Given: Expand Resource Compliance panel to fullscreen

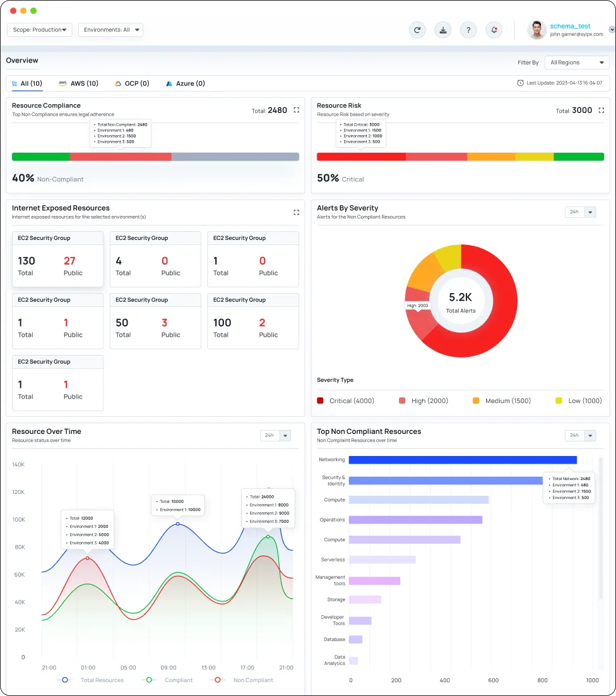Looking at the screenshot, I should 297,110.
